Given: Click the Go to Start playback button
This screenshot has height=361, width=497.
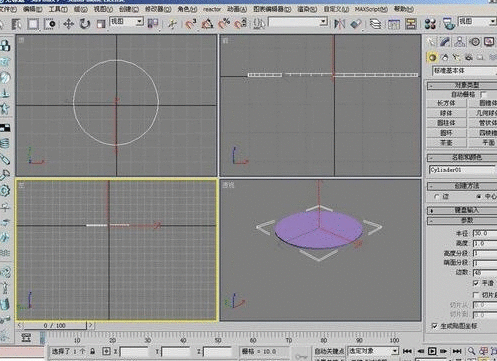Looking at the screenshot, I should [x=407, y=351].
